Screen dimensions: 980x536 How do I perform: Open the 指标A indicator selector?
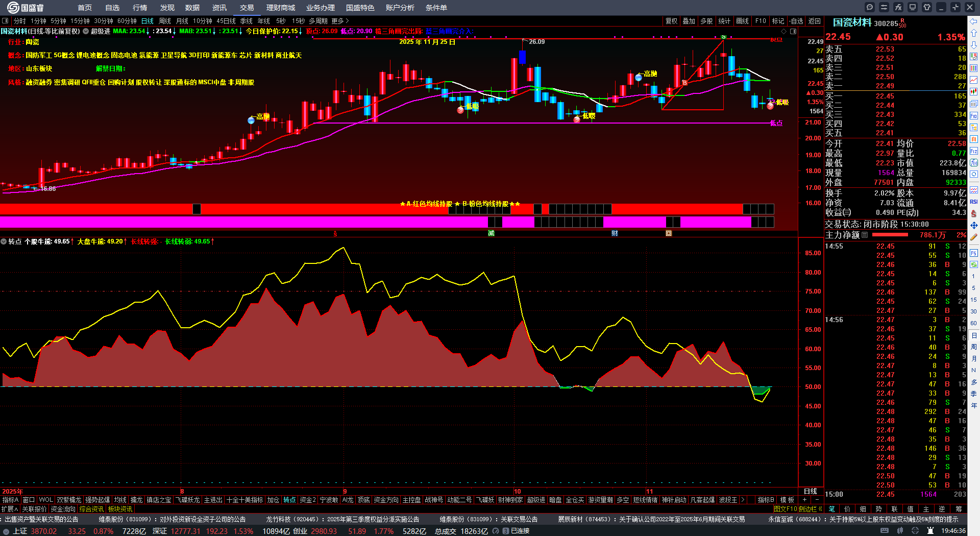pyautogui.click(x=10, y=500)
